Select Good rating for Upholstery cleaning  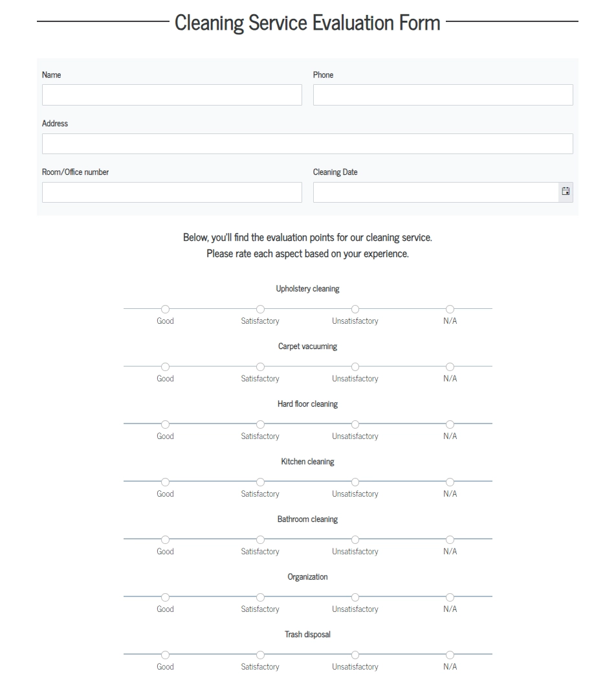pos(165,309)
